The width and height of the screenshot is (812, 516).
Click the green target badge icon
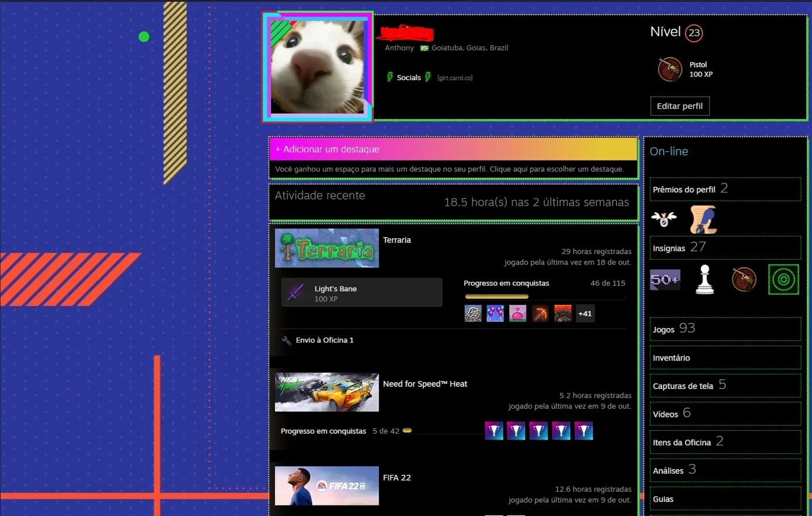[x=783, y=279]
